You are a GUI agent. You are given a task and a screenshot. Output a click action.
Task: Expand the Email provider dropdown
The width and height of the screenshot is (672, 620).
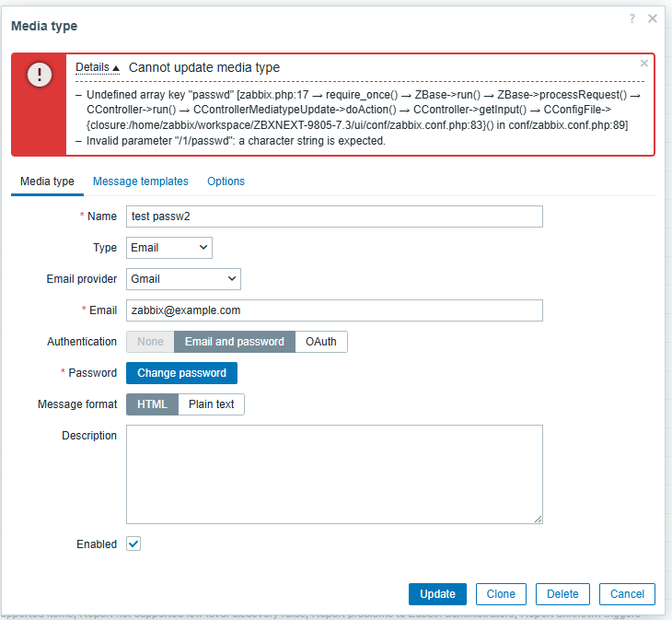(183, 279)
